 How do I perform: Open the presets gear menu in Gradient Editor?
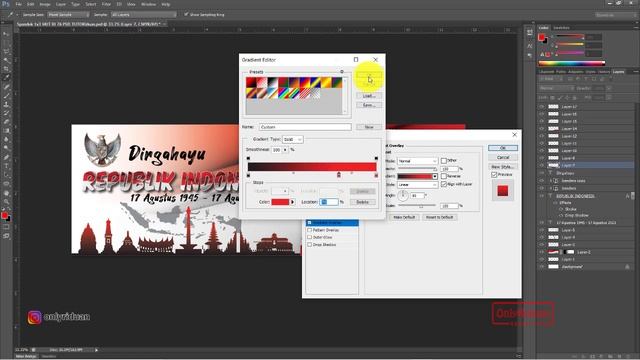(x=342, y=72)
